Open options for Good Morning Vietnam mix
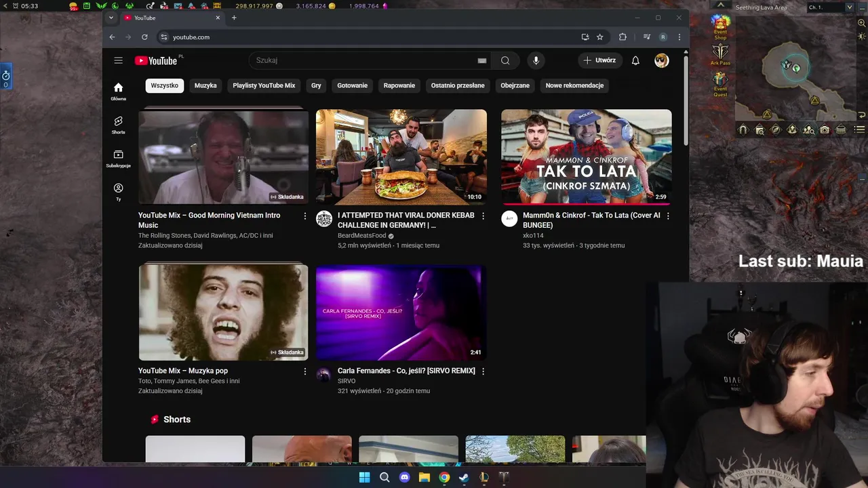This screenshot has height=488, width=868. click(x=304, y=216)
